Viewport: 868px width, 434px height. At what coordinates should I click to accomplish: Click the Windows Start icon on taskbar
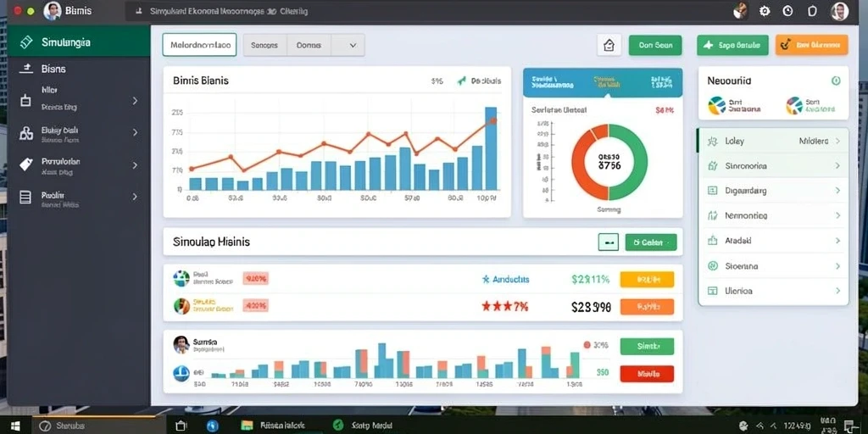click(x=15, y=426)
